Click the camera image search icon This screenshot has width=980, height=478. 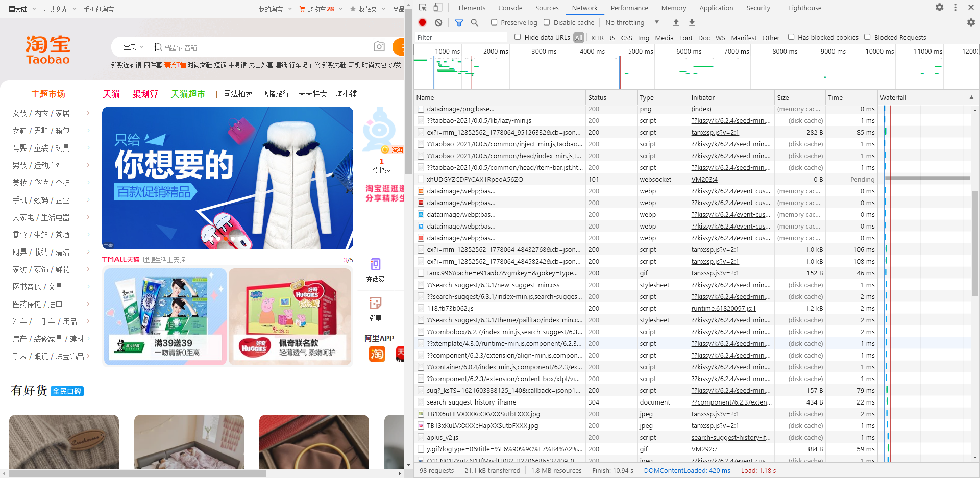379,47
